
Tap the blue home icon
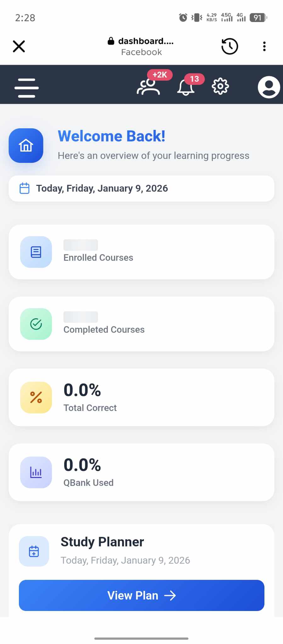(x=26, y=146)
